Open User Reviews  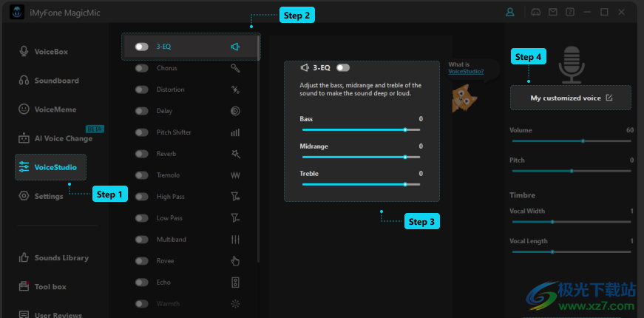click(50, 314)
